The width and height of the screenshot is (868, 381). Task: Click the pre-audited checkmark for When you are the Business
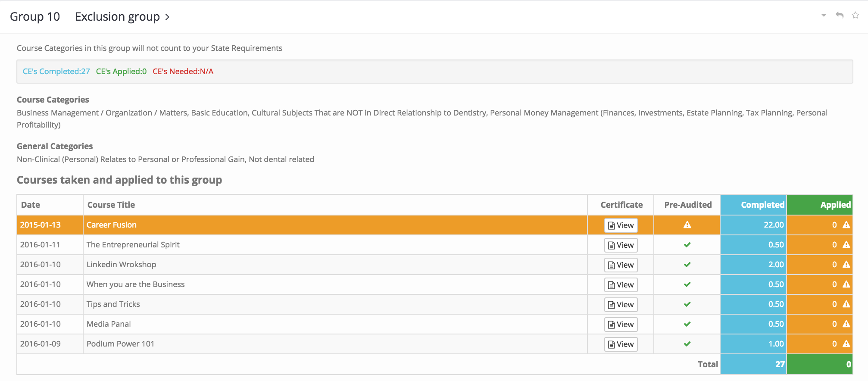pos(687,284)
